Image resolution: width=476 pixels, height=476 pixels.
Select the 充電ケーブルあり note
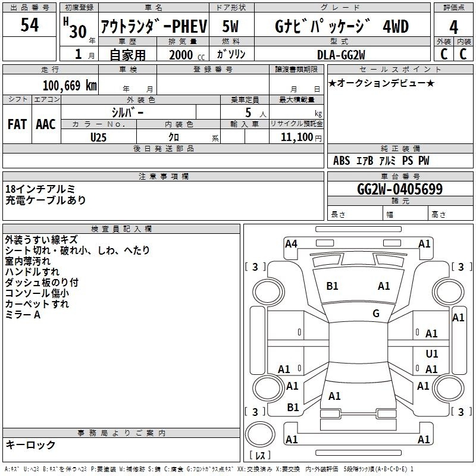point(46,201)
